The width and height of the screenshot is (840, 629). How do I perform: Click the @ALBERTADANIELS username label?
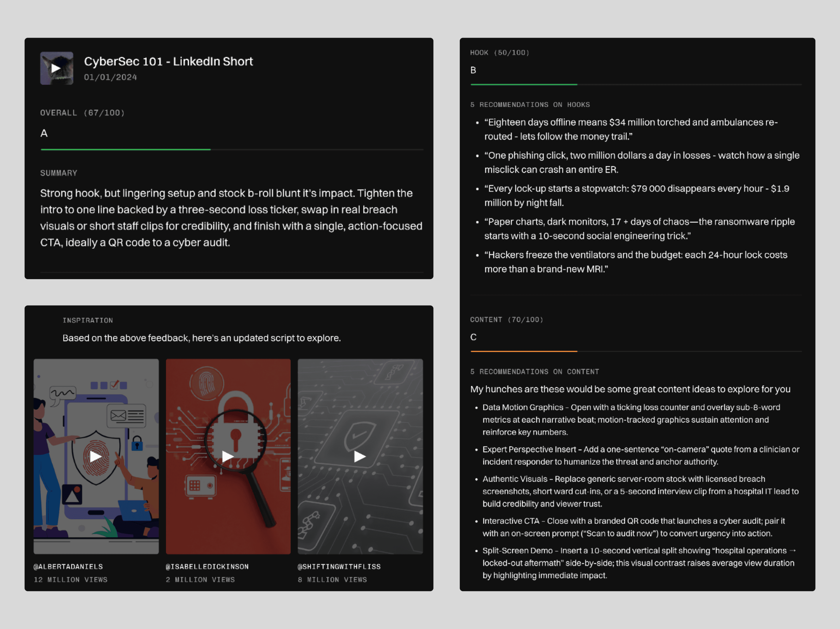[68, 566]
